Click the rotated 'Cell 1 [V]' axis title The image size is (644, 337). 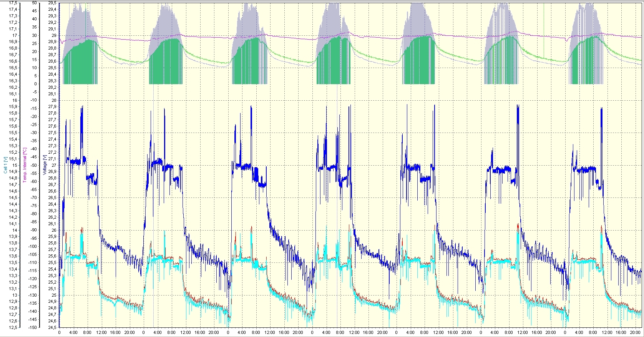point(5,165)
